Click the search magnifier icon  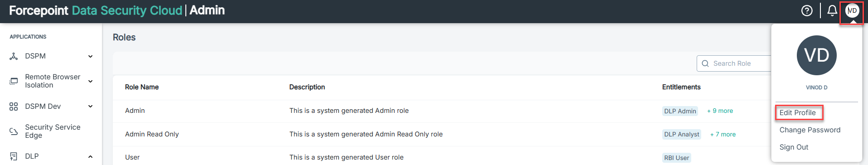point(705,63)
